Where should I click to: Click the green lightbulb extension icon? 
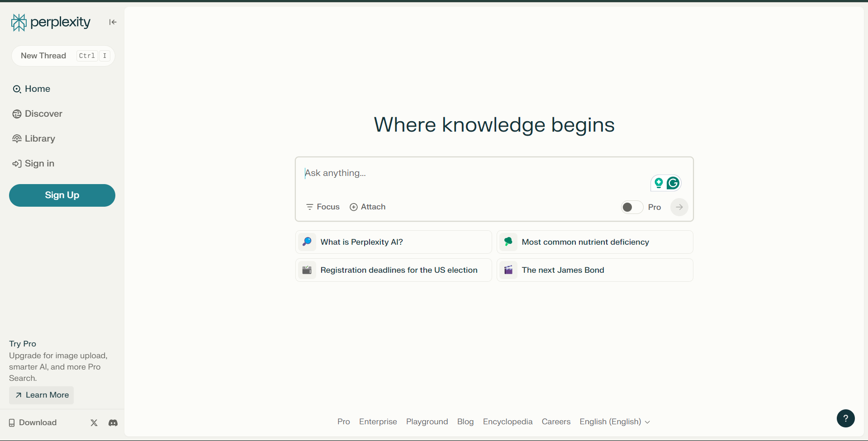[659, 183]
